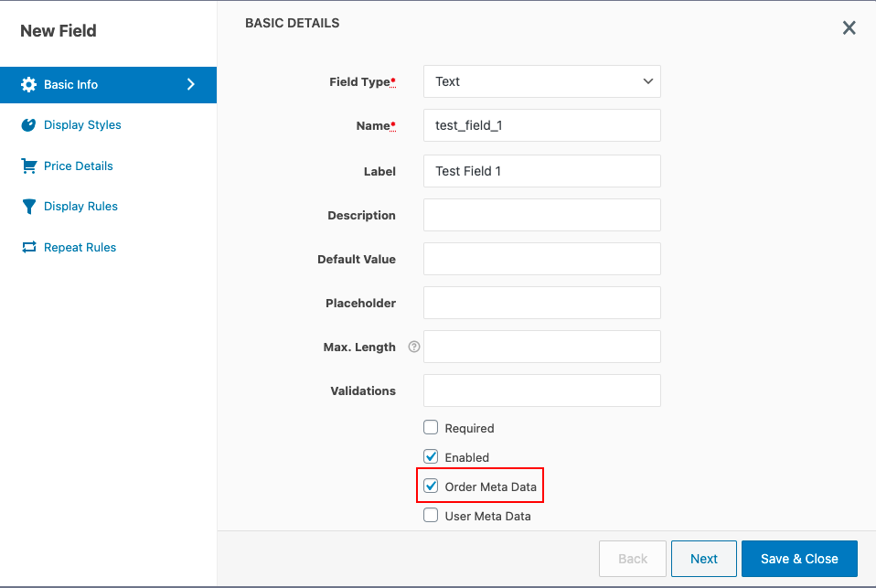Focus the Name field containing test_field_1
This screenshot has height=588, width=876.
click(541, 125)
